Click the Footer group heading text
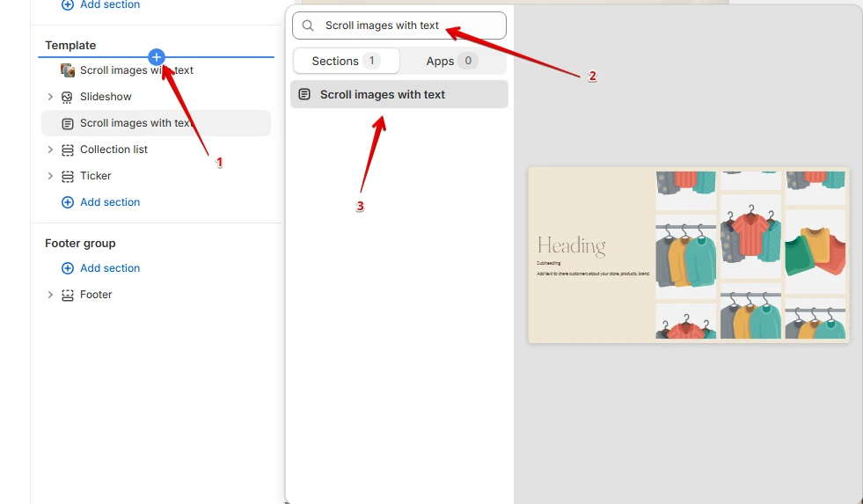 pyautogui.click(x=80, y=243)
